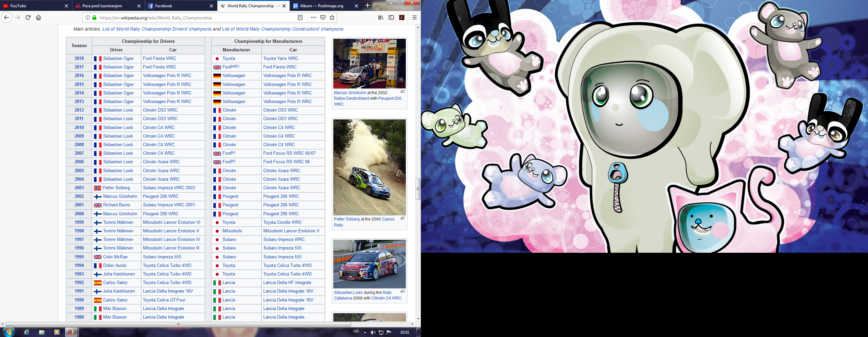
Task: Open File Explorer from the taskbar
Action: click(42, 332)
